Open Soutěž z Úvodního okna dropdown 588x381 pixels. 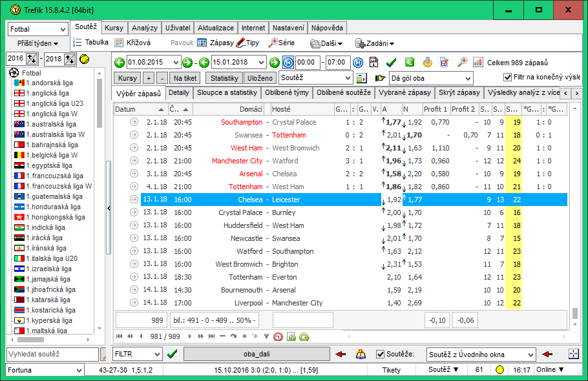click(x=481, y=355)
